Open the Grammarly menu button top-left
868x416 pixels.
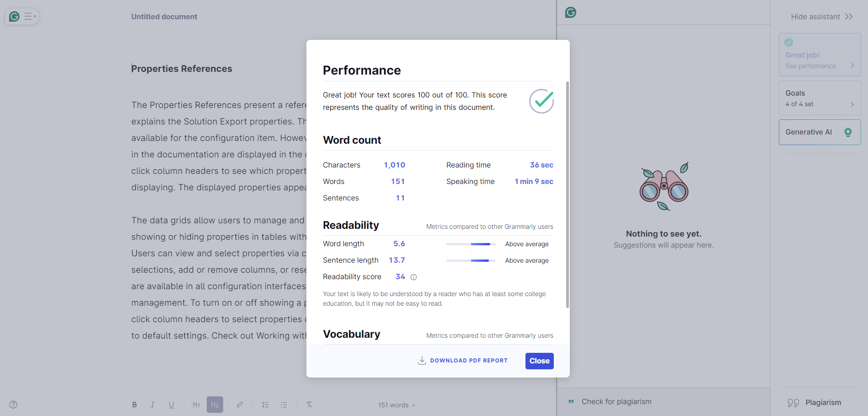22,16
